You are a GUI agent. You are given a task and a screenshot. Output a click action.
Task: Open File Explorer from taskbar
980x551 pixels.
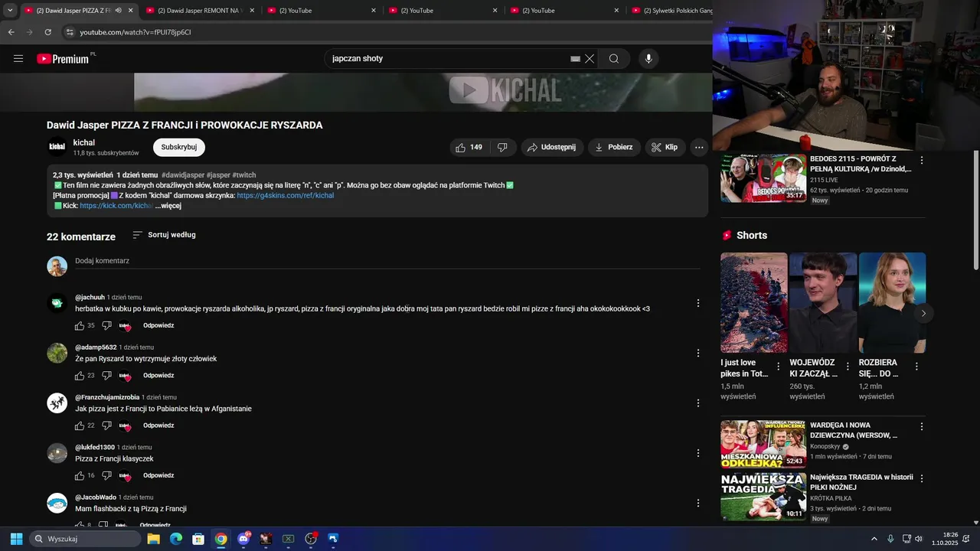tap(153, 539)
